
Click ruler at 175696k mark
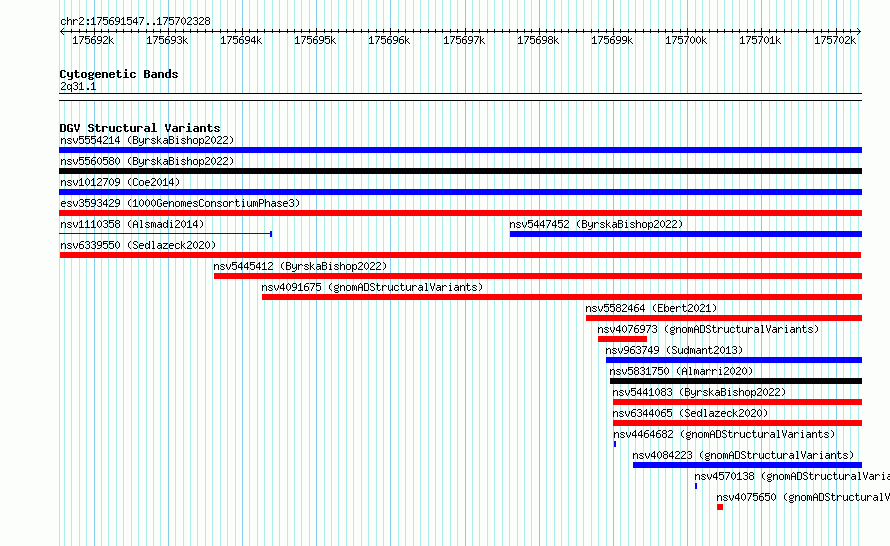pos(389,40)
